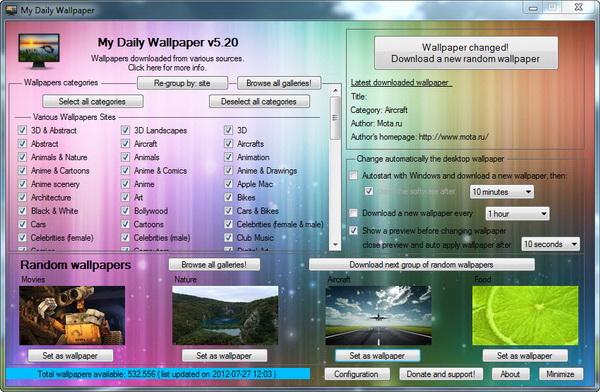Click Re-group by: site button
600x392 pixels.
(182, 83)
